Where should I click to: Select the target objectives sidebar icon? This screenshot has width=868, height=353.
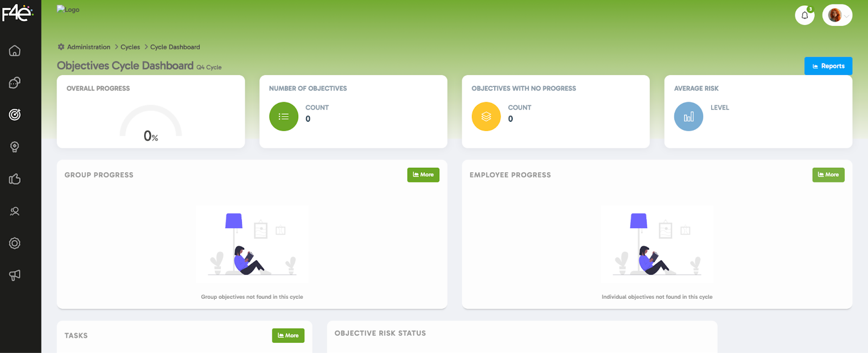(15, 115)
